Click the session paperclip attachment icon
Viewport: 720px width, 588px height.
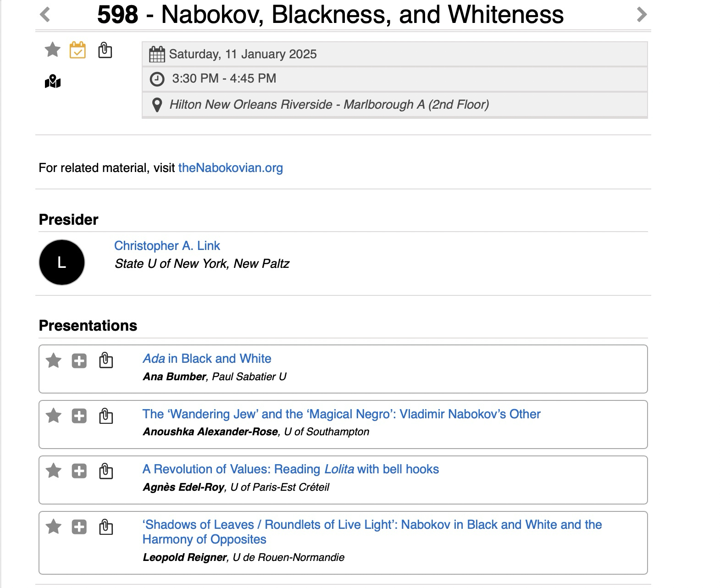pyautogui.click(x=105, y=50)
